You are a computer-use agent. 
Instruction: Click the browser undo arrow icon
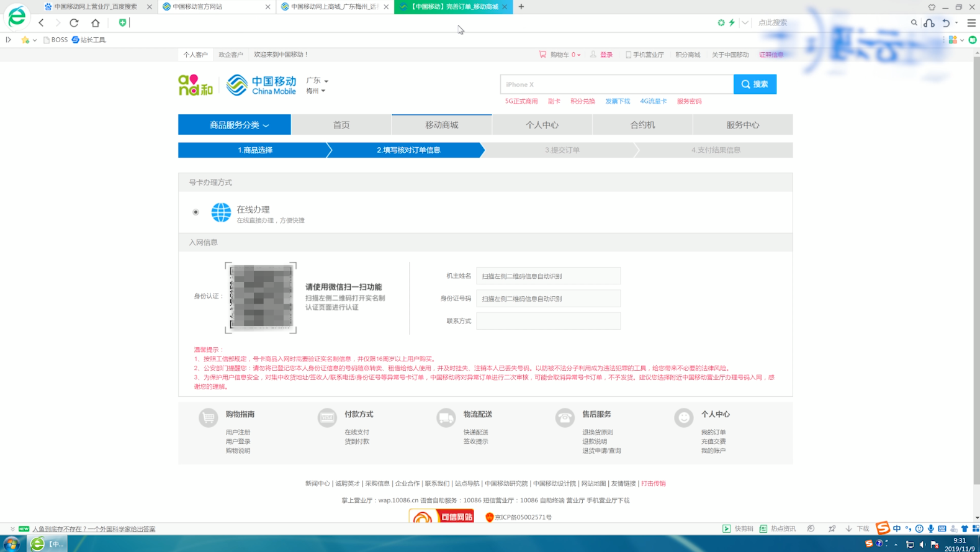click(x=946, y=22)
